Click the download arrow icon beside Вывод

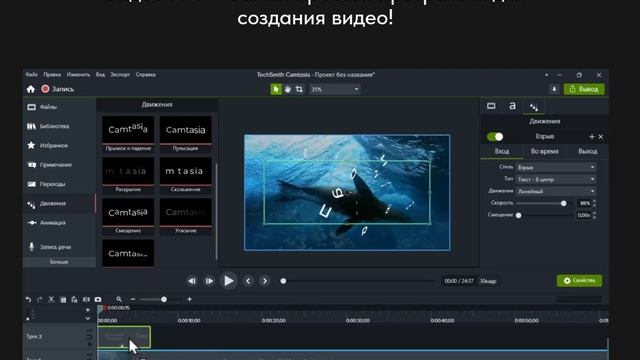point(554,89)
